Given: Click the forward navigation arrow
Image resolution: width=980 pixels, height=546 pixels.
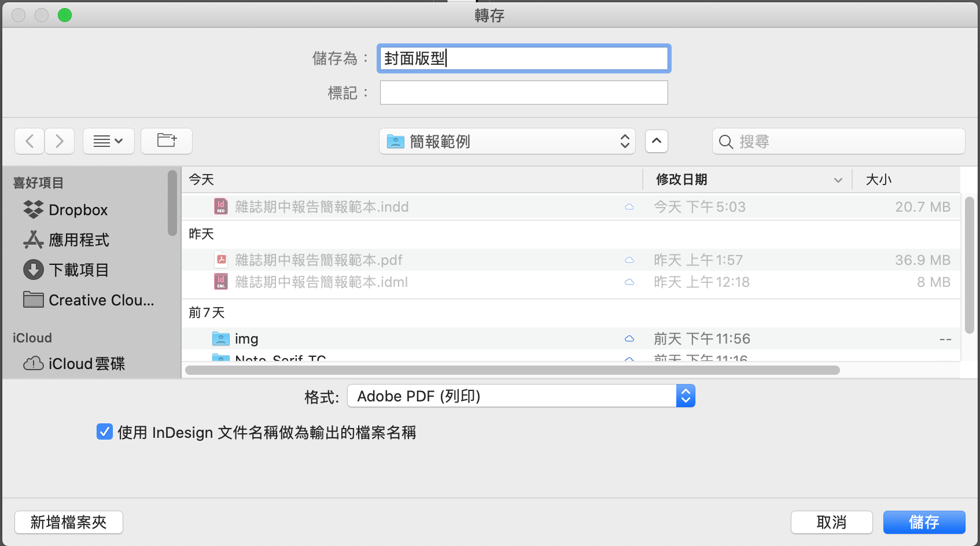Looking at the screenshot, I should click(x=60, y=141).
